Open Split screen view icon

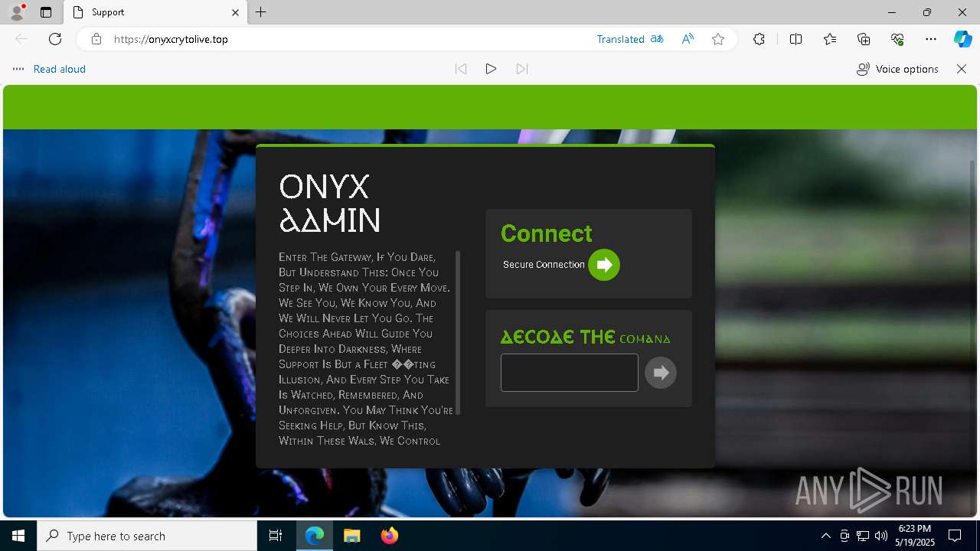(795, 39)
